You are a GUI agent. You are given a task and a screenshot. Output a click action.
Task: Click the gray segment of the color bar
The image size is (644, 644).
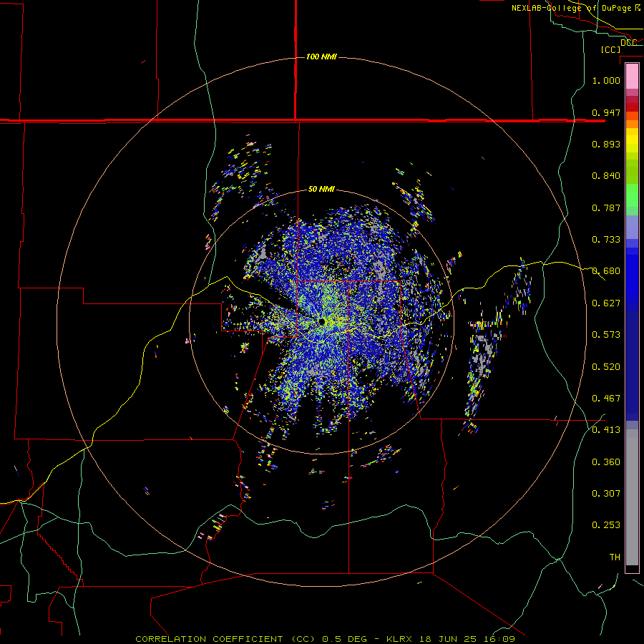(x=632, y=497)
